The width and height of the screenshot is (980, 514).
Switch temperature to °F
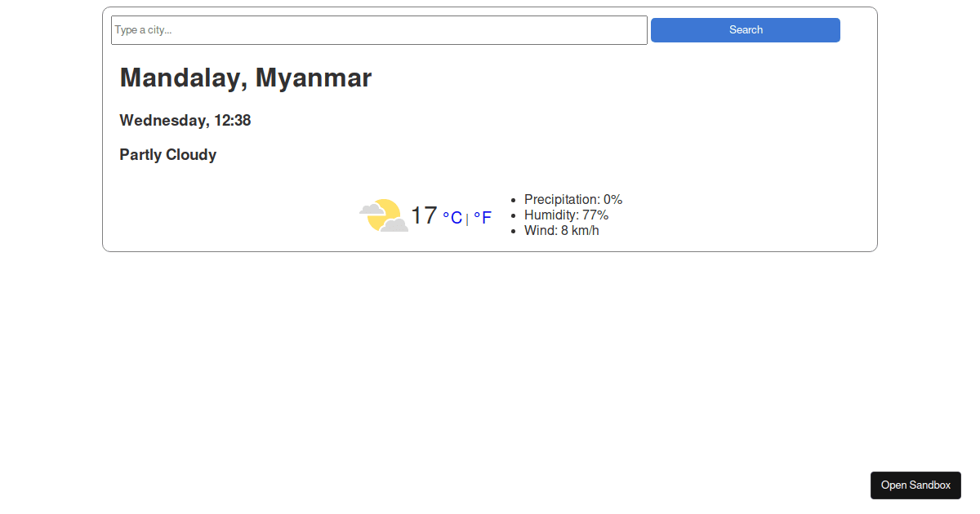(x=483, y=218)
